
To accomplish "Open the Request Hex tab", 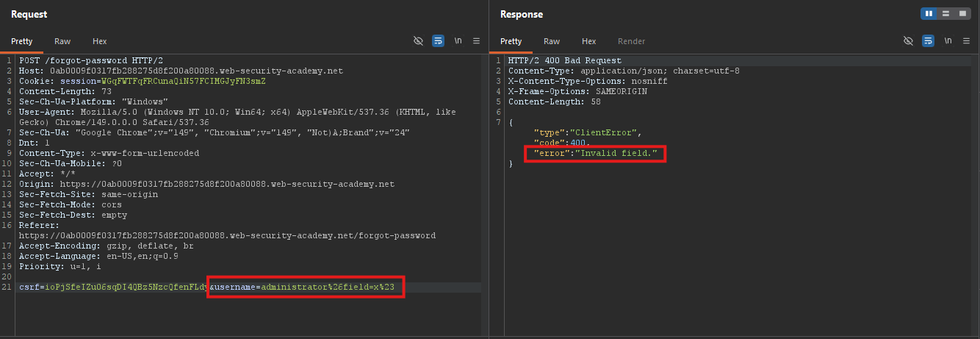I will click(x=99, y=42).
